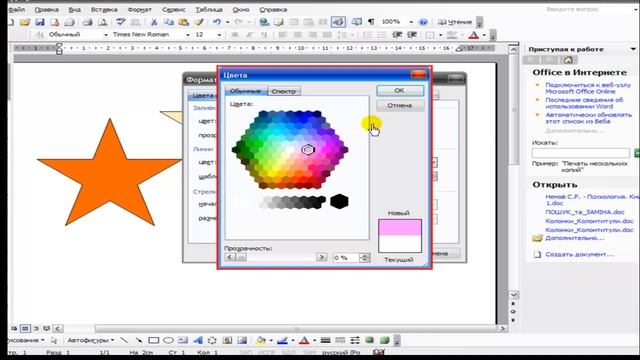This screenshot has height=360, width=640.
Task: Expand the Fill Color dropdown arrow
Action: point(271,340)
